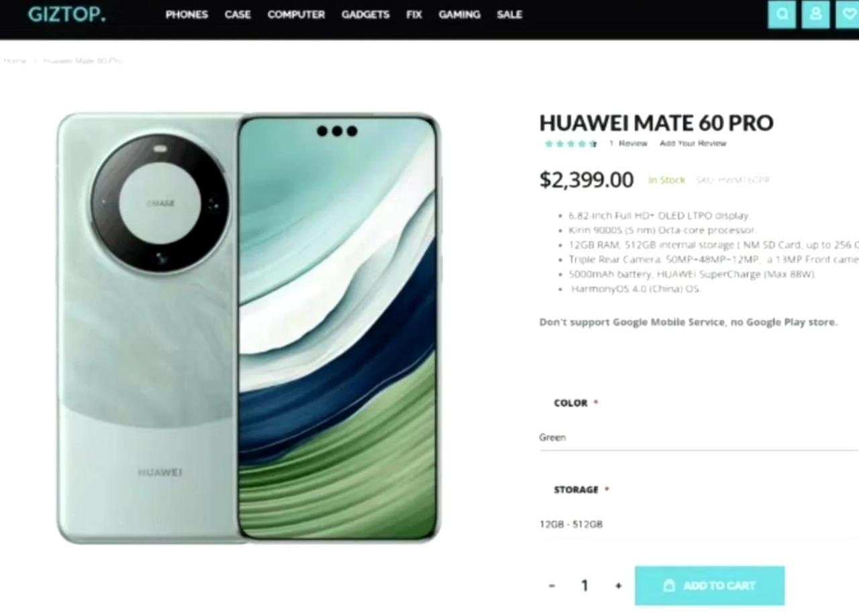Increase quantity with plus button
Image resolution: width=859 pixels, height=616 pixels.
(618, 586)
